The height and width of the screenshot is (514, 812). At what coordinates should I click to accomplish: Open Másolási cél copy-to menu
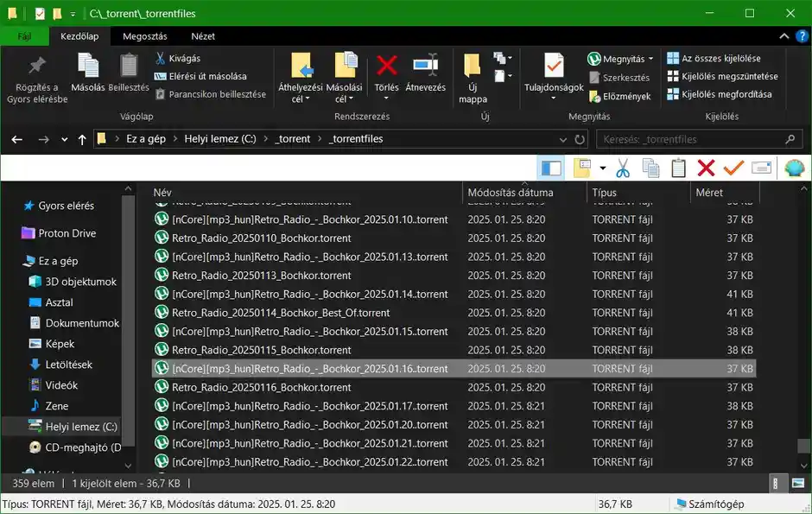[x=344, y=79]
